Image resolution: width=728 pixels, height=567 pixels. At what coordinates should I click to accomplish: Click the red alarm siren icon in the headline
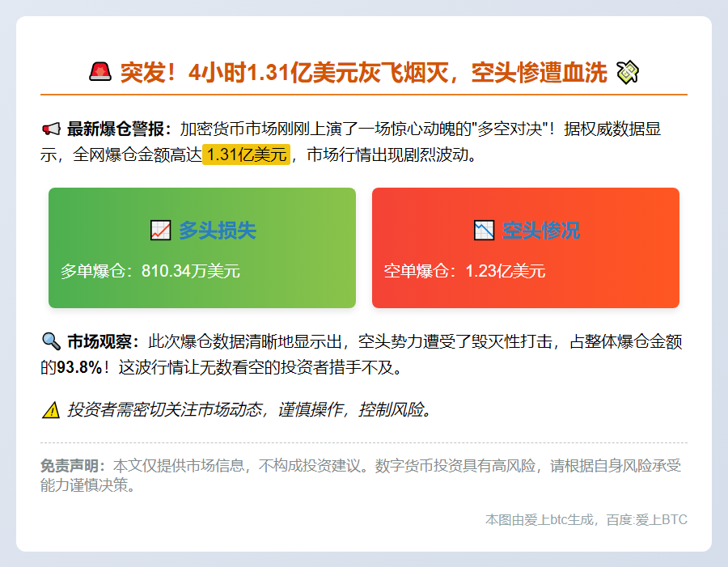[101, 71]
